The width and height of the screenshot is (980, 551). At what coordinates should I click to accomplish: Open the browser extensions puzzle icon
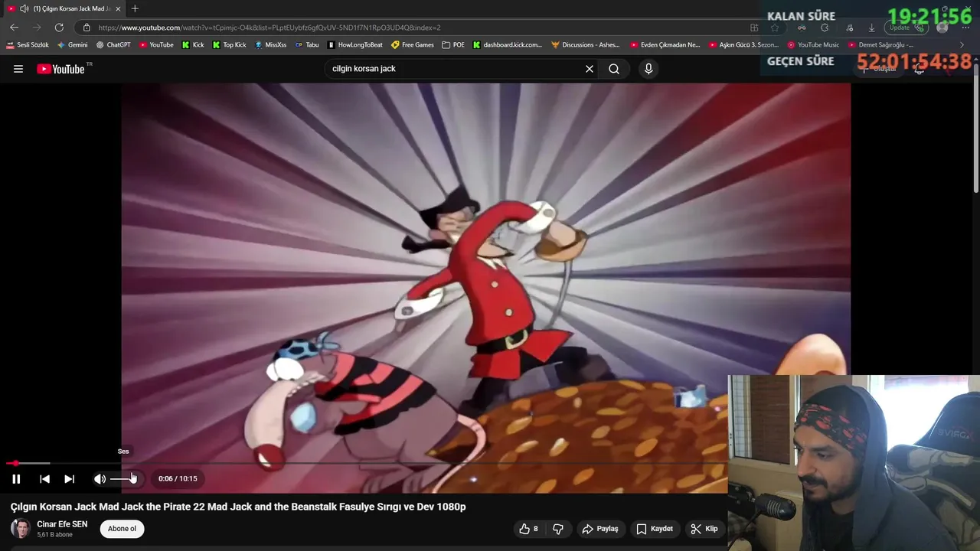point(825,28)
